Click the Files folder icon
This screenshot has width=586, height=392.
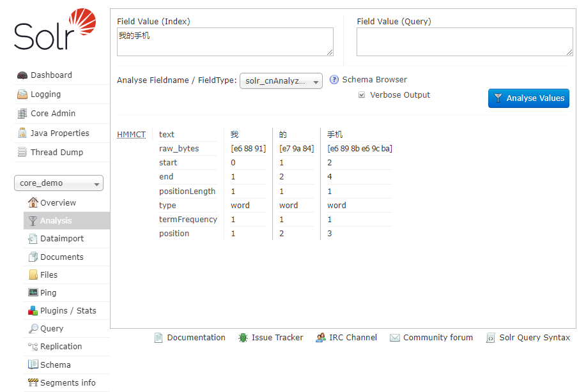tap(33, 275)
